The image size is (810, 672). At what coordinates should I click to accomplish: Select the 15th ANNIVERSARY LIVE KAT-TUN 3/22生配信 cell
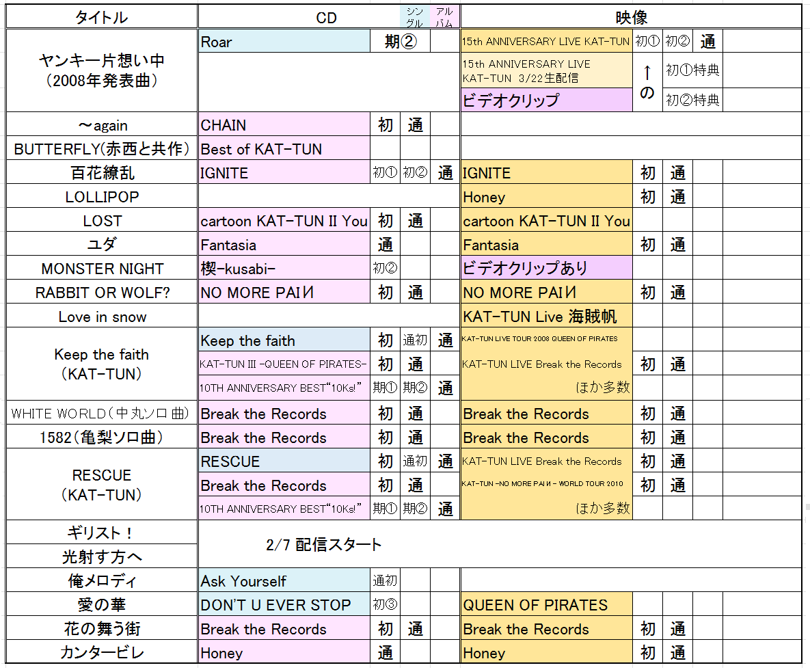click(x=547, y=70)
